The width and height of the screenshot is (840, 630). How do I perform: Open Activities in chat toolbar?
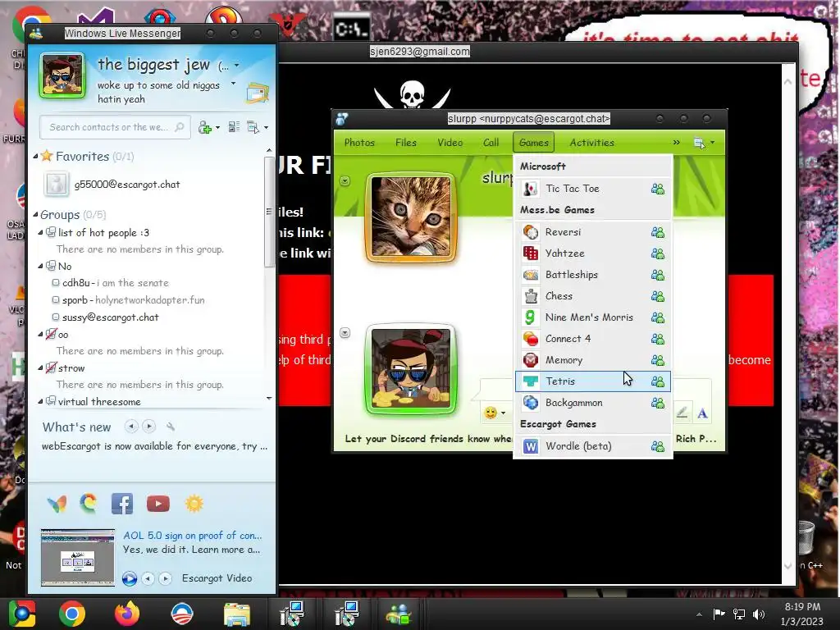[x=591, y=143]
